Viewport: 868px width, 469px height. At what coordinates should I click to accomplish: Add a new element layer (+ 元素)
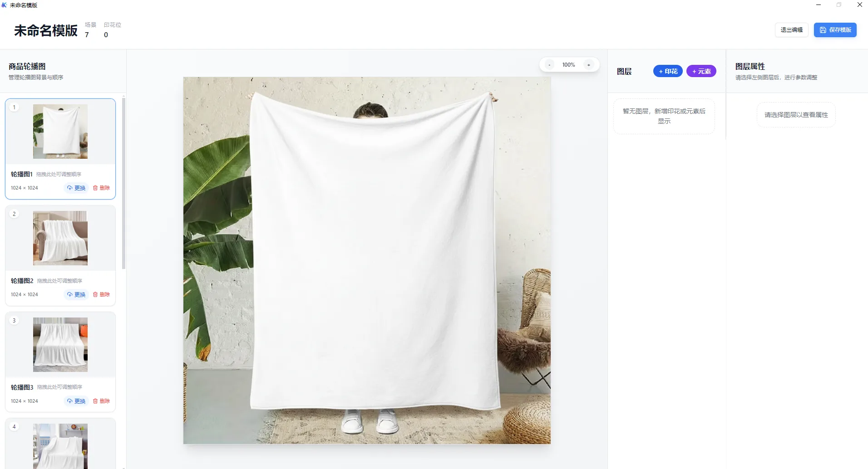[x=701, y=71]
